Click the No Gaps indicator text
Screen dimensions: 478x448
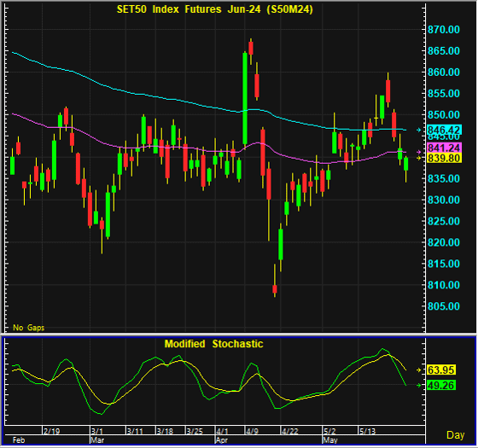[x=29, y=328]
